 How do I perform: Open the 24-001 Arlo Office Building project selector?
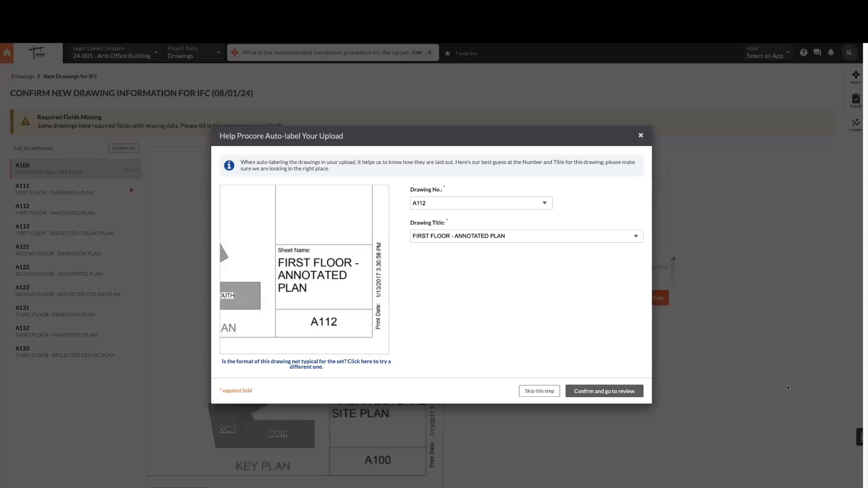click(x=114, y=52)
